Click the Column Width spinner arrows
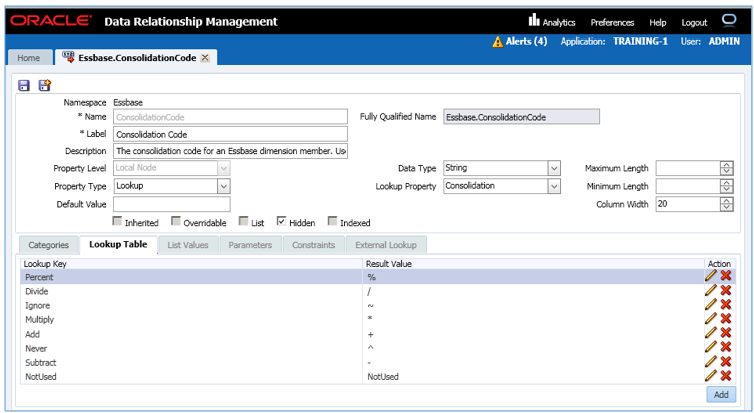This screenshot has width=754, height=413. click(x=727, y=204)
